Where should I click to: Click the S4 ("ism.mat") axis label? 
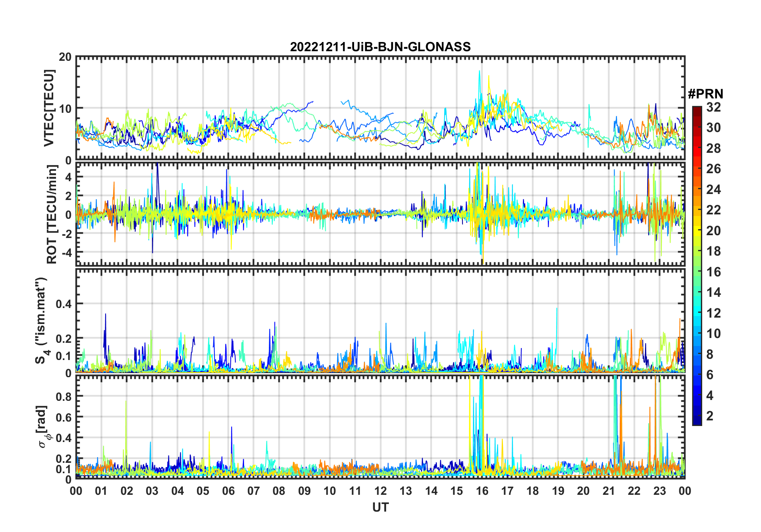(x=42, y=320)
